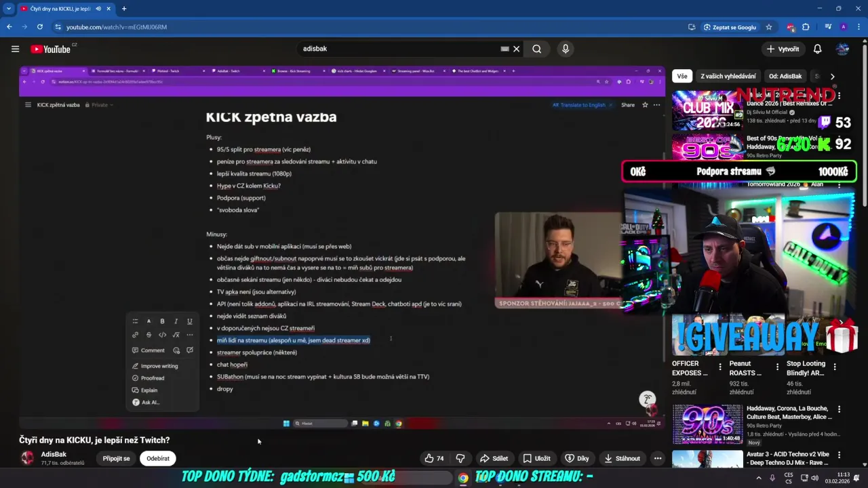
Task: Like the video with thumbs up
Action: pyautogui.click(x=435, y=458)
